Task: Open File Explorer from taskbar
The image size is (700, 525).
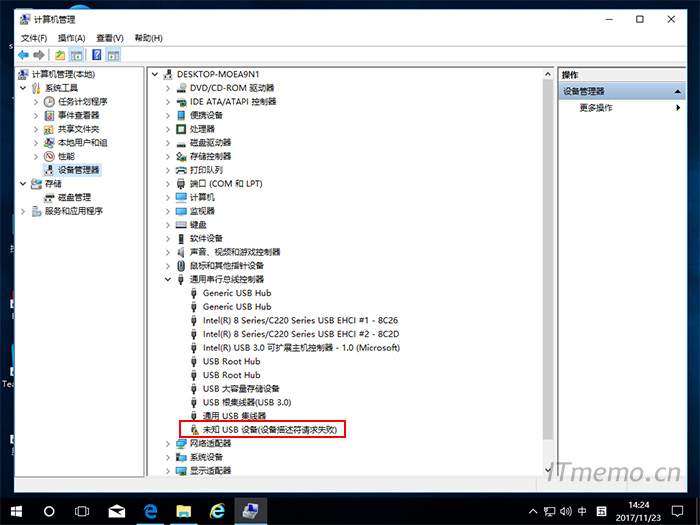Action: [x=183, y=511]
